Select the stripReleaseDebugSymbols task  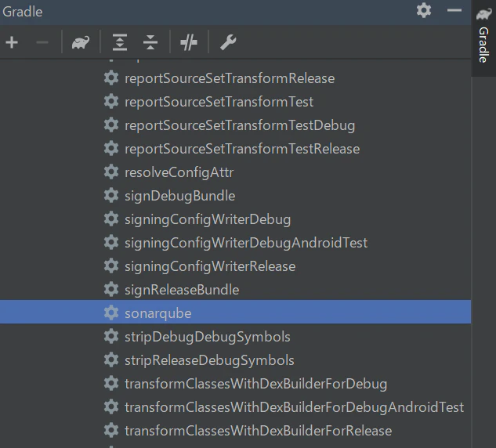209,360
